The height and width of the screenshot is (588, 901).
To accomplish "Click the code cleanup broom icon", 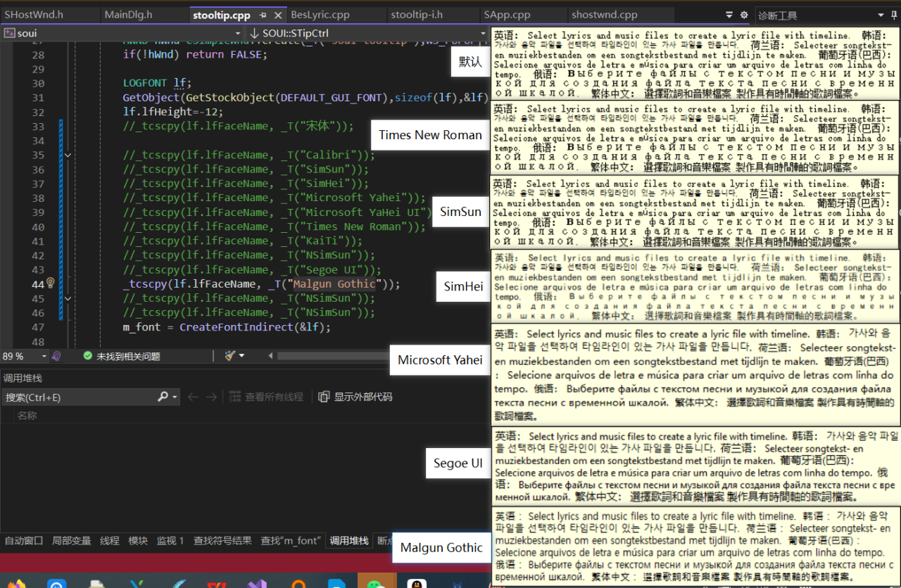I will [230, 356].
